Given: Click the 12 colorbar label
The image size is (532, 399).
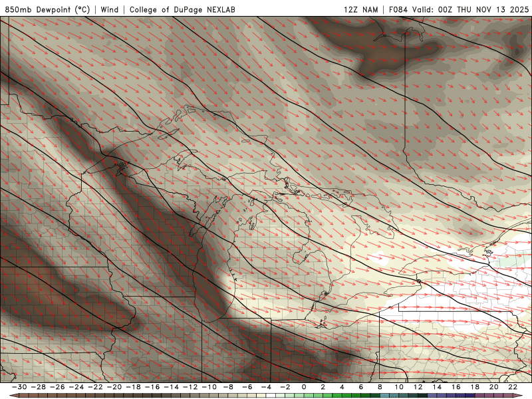Looking at the screenshot, I should [418, 387].
